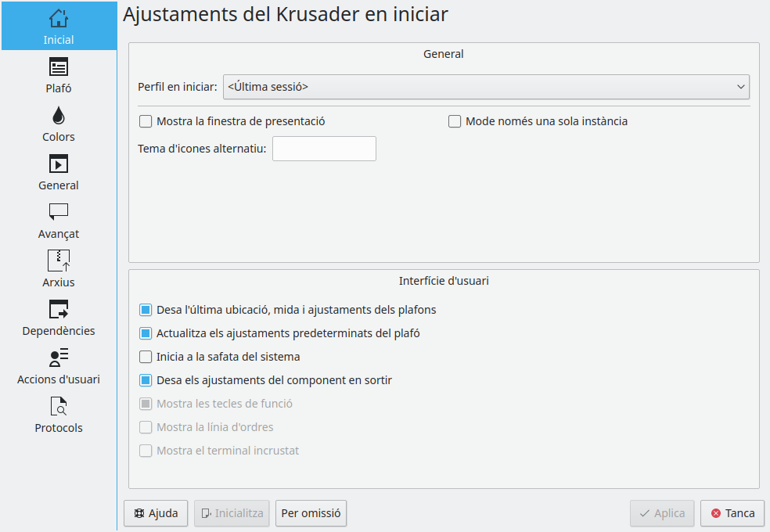The height and width of the screenshot is (532, 770).
Task: Uncheck Desa l'última ubicació dels plafons
Action: [x=146, y=310]
